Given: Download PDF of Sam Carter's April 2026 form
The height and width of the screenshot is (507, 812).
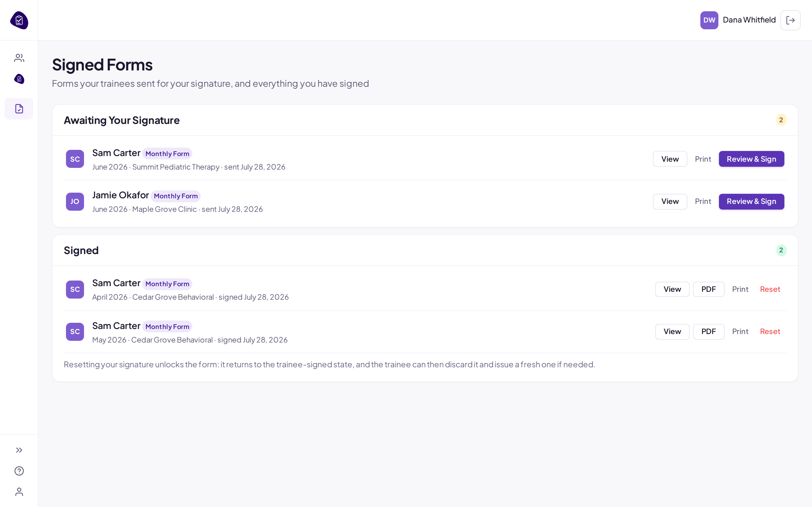Looking at the screenshot, I should (708, 289).
